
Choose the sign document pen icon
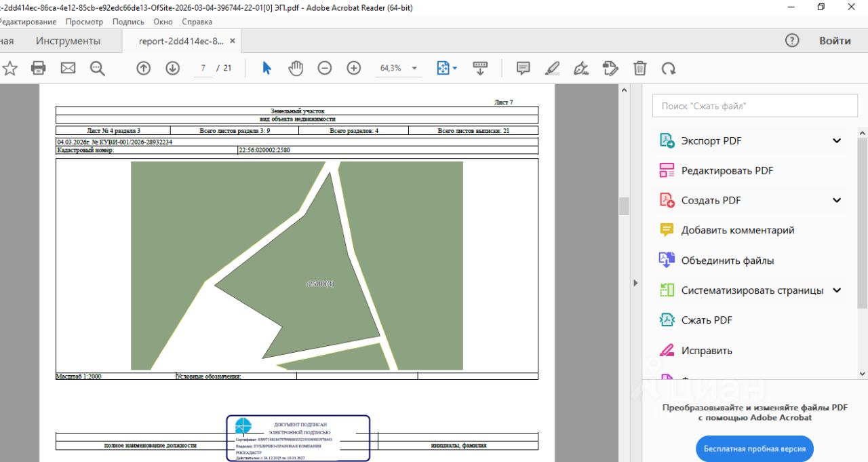[581, 68]
